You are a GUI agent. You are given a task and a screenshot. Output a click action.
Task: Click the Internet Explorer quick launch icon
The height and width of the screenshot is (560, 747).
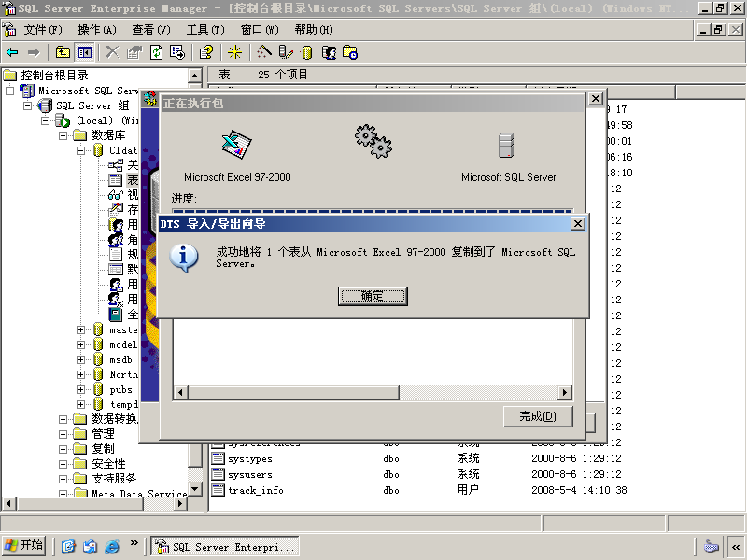click(x=112, y=546)
